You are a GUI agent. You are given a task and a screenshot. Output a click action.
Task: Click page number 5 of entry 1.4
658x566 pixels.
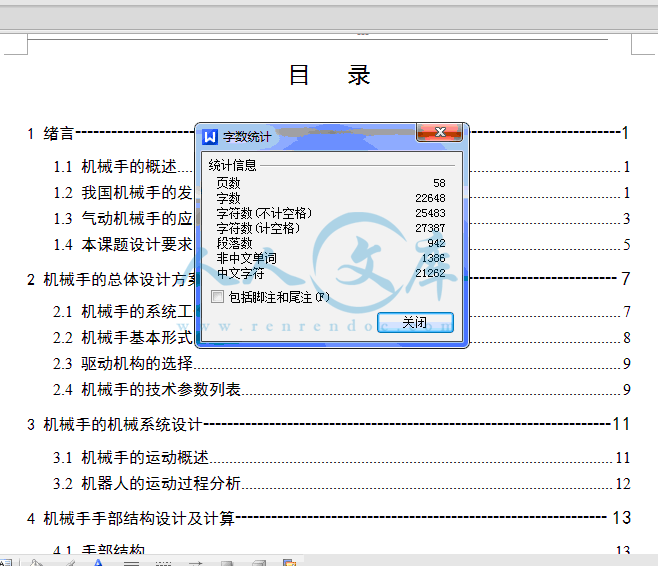pyautogui.click(x=627, y=245)
